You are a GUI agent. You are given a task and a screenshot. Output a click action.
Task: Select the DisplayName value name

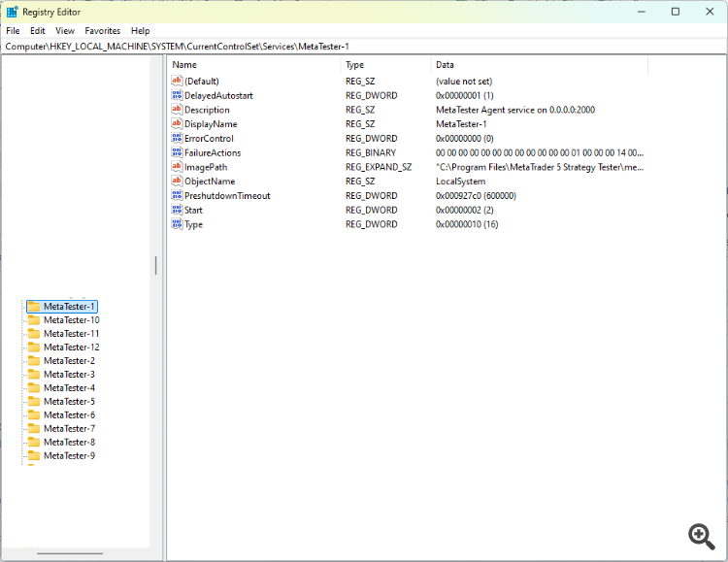211,124
